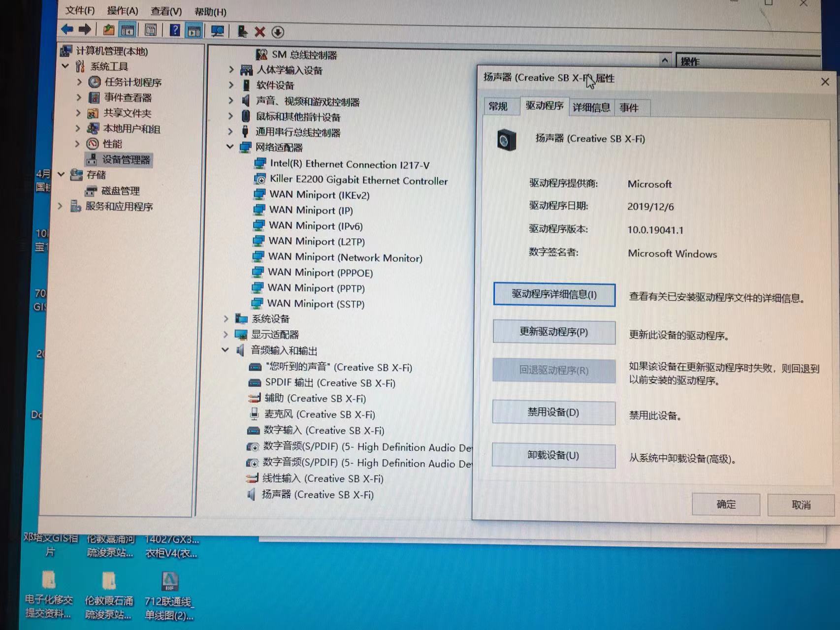Image resolution: width=840 pixels, height=630 pixels.
Task: Click the SPDIF 输出 device icon
Action: coord(255,382)
